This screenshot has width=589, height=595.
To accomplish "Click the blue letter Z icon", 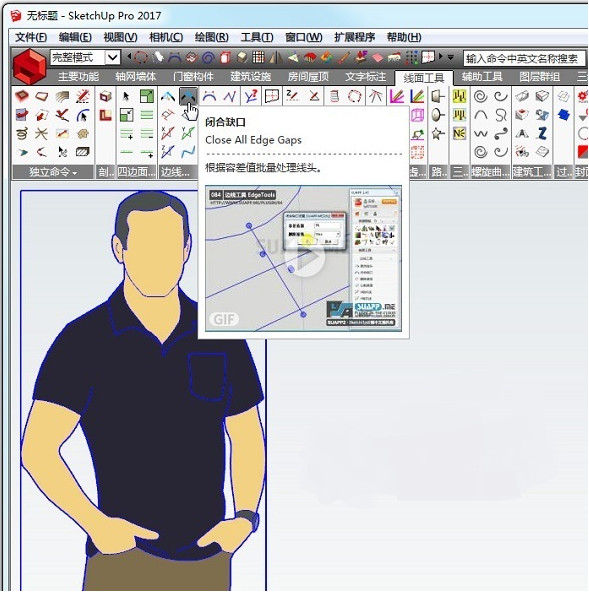I will [x=542, y=133].
